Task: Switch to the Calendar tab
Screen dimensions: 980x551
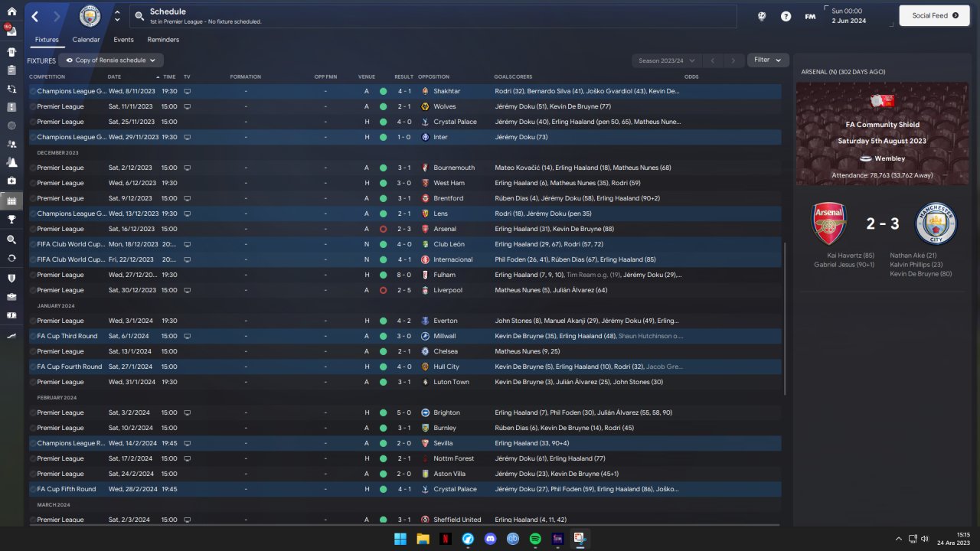Action: coord(86,40)
